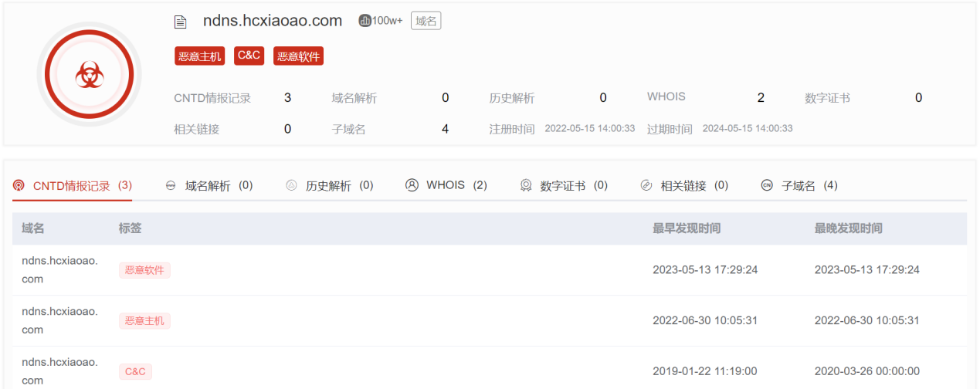The image size is (980, 389).
Task: Click the 历史解析 tab icon
Action: click(x=291, y=186)
